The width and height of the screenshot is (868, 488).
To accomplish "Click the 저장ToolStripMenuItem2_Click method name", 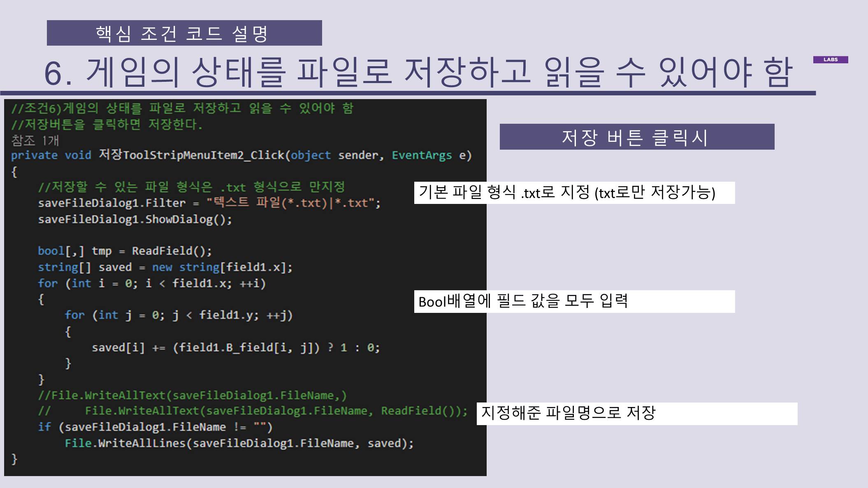I will (191, 155).
